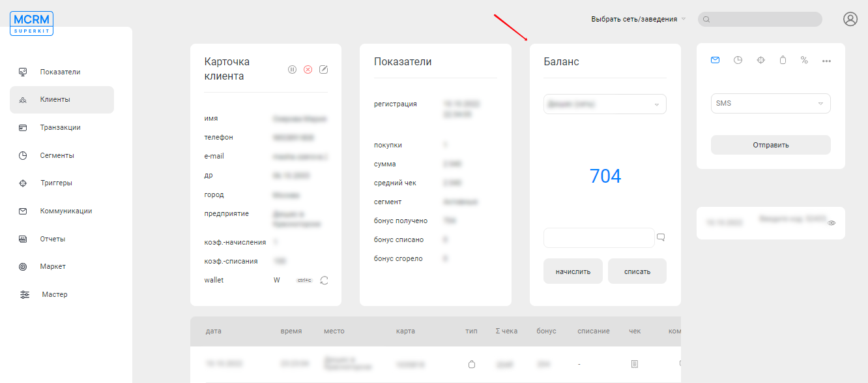Click the средний чек label
Viewport: 868px width, 383px height.
[x=395, y=183]
